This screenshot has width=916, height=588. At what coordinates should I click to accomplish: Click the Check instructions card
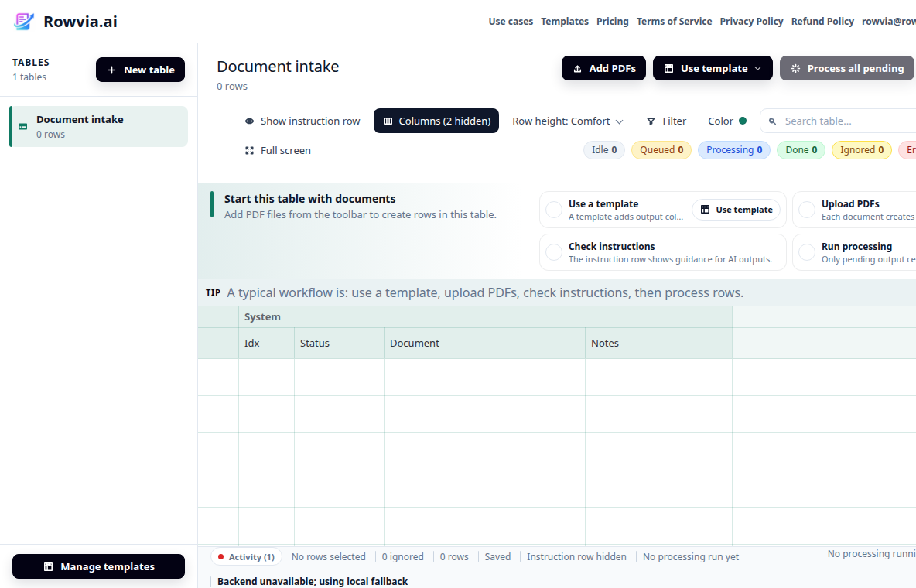click(x=662, y=252)
